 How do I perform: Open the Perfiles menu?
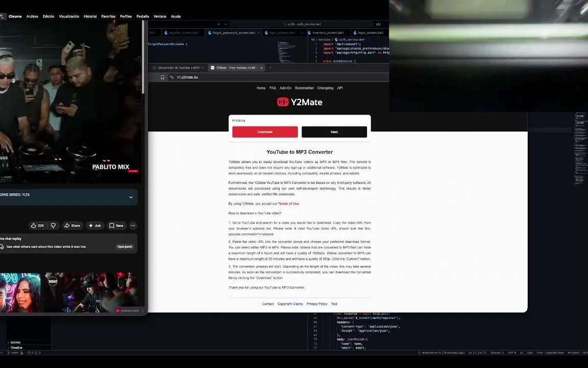coord(126,16)
